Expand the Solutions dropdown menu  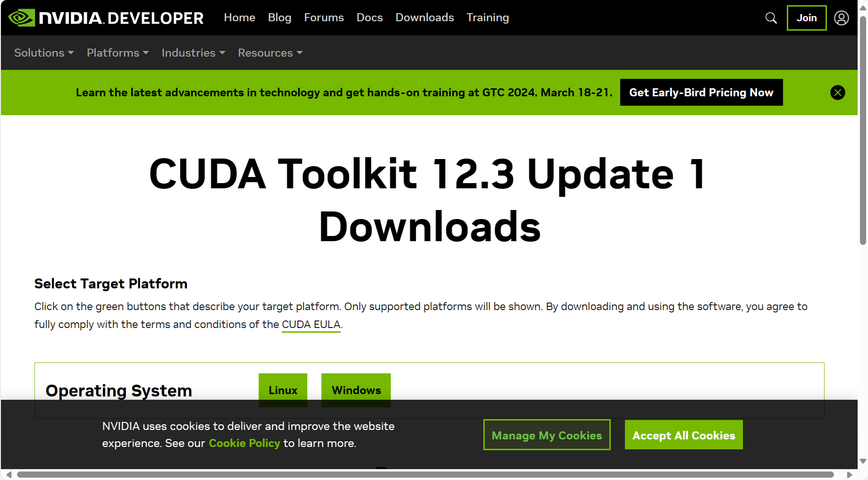(44, 53)
